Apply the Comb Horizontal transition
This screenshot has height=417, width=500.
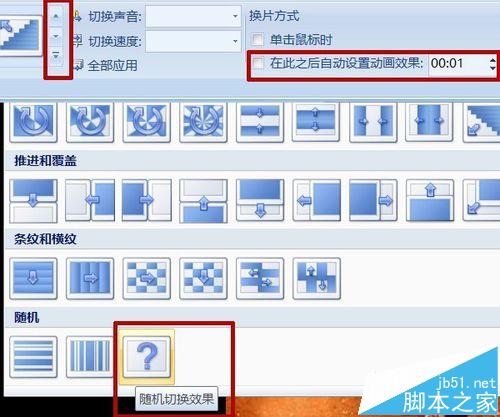click(260, 279)
